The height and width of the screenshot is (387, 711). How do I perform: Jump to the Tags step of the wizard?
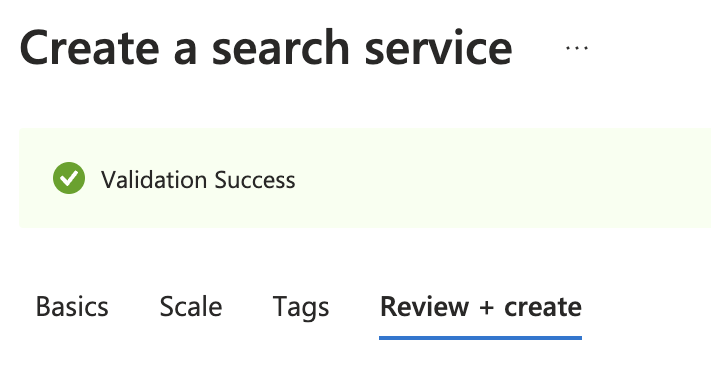[x=301, y=308]
